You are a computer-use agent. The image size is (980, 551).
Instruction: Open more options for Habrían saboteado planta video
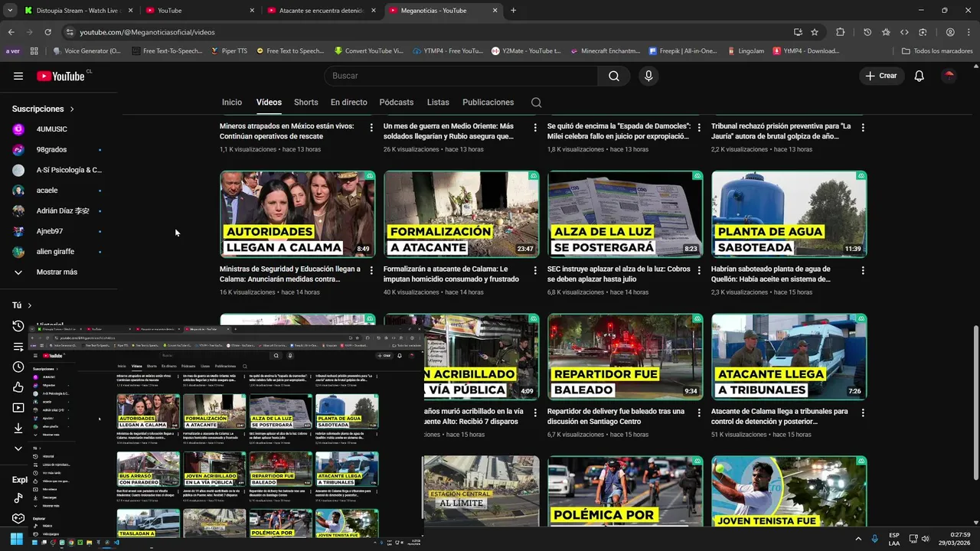click(x=863, y=271)
